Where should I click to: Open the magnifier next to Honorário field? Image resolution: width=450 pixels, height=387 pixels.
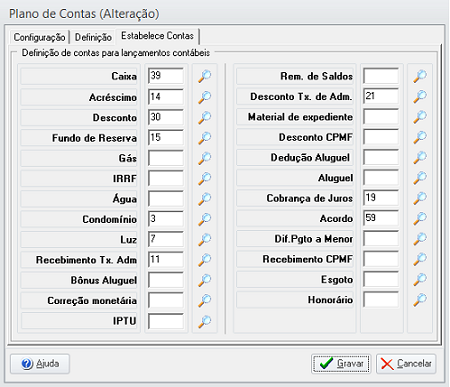point(420,300)
